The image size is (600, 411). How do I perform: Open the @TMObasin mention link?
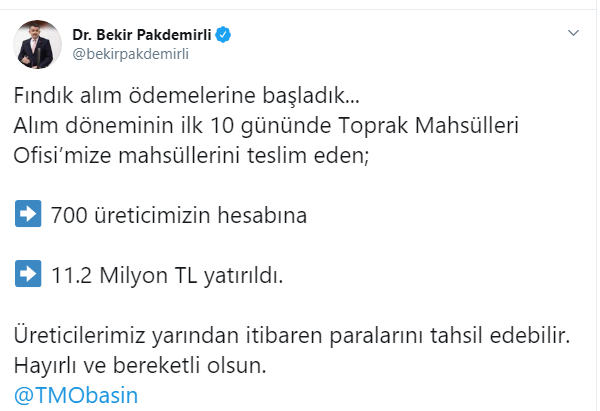[75, 394]
